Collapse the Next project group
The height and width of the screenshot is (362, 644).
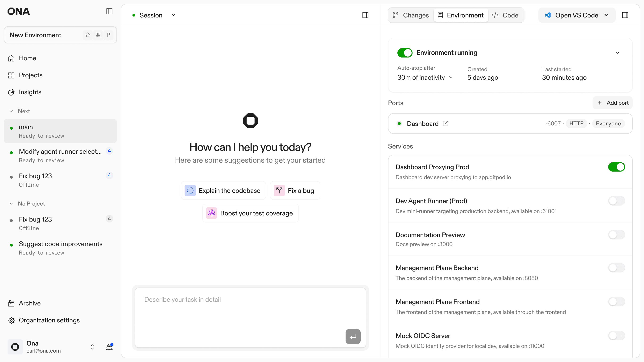11,111
